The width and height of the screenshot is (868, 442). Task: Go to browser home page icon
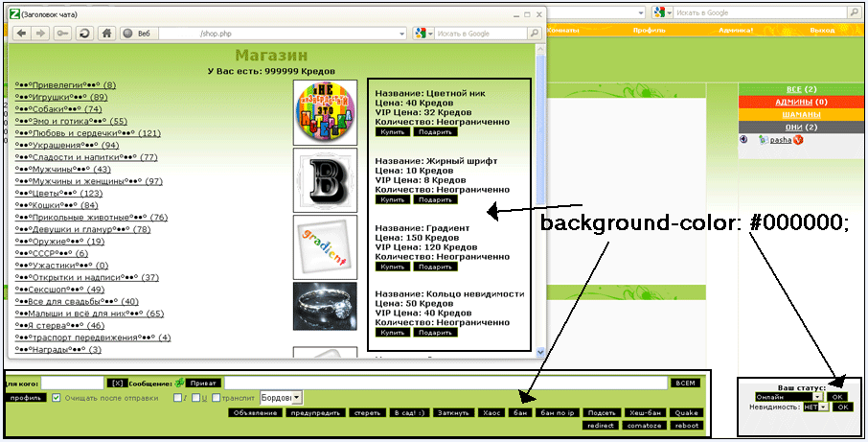point(107,33)
